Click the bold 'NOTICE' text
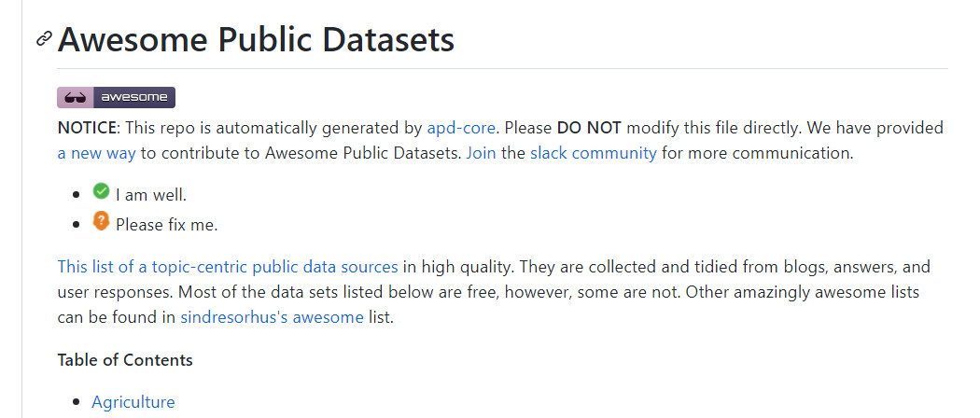Viewport: 980px width, 418px height. pos(87,128)
